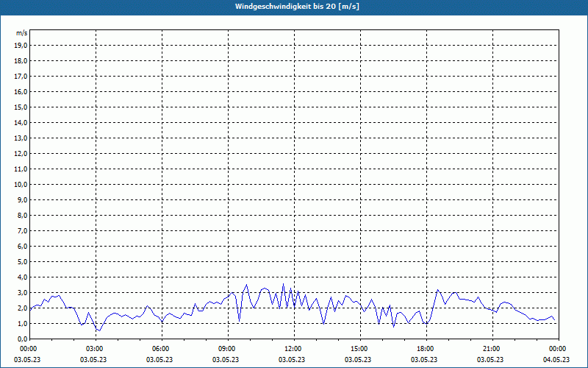
Task: Click the 15:00 time label
Action: pyautogui.click(x=360, y=349)
